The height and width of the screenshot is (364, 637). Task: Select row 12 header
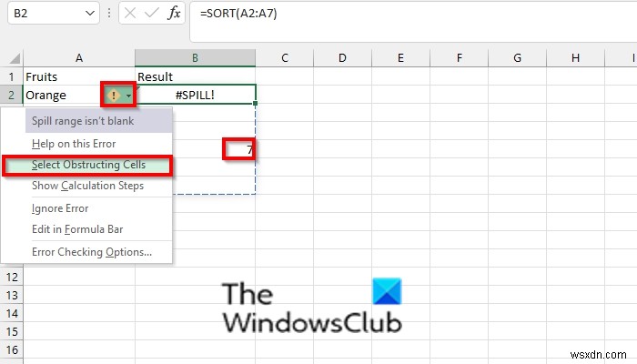click(12, 278)
